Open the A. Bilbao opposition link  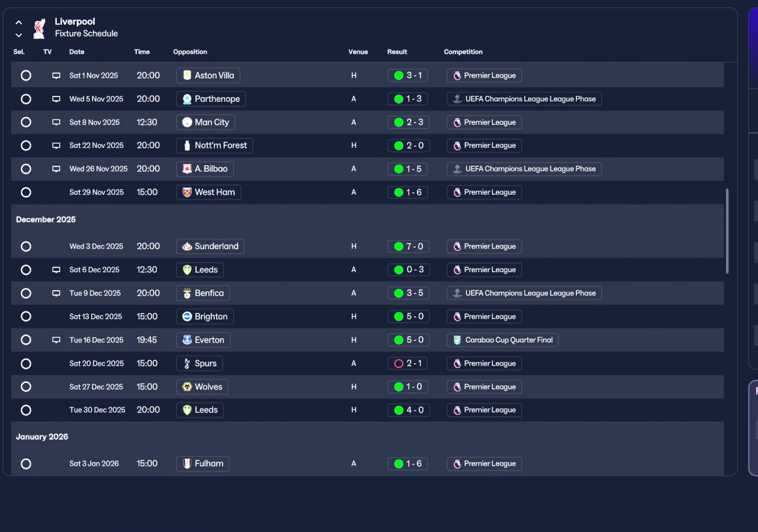pos(205,169)
